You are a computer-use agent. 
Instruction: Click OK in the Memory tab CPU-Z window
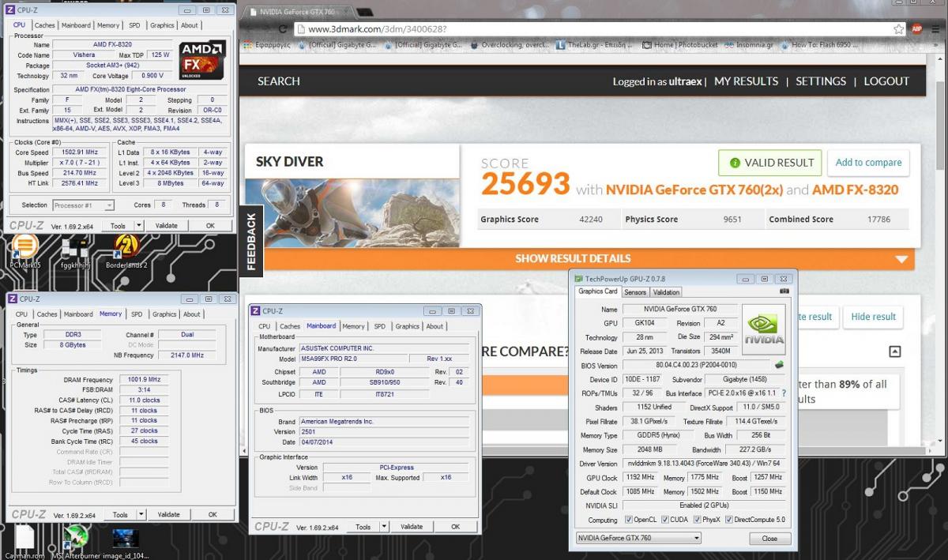[x=213, y=514]
